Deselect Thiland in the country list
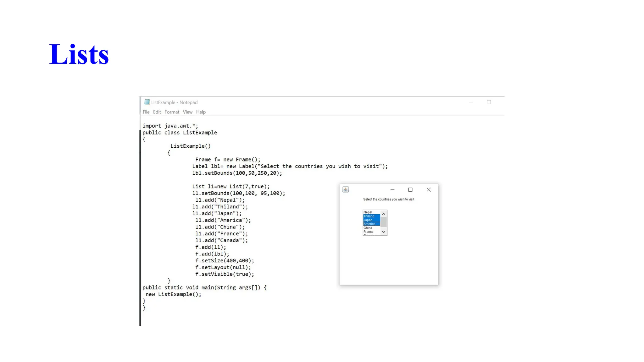Screen dimensions: 644x362 point(369,216)
